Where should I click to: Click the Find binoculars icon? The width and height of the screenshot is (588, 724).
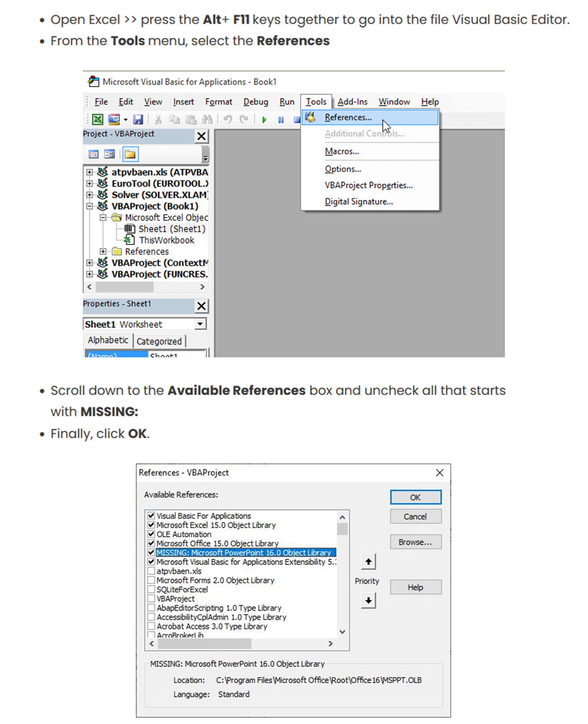(207, 120)
